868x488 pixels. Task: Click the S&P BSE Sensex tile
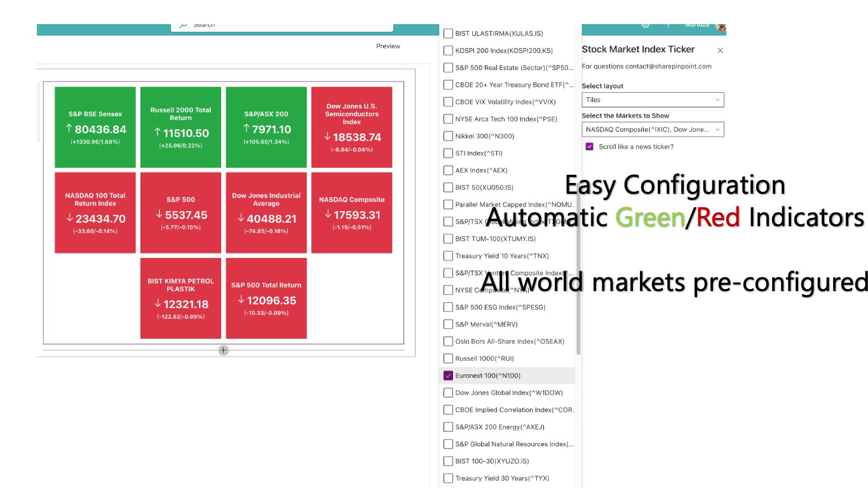95,127
